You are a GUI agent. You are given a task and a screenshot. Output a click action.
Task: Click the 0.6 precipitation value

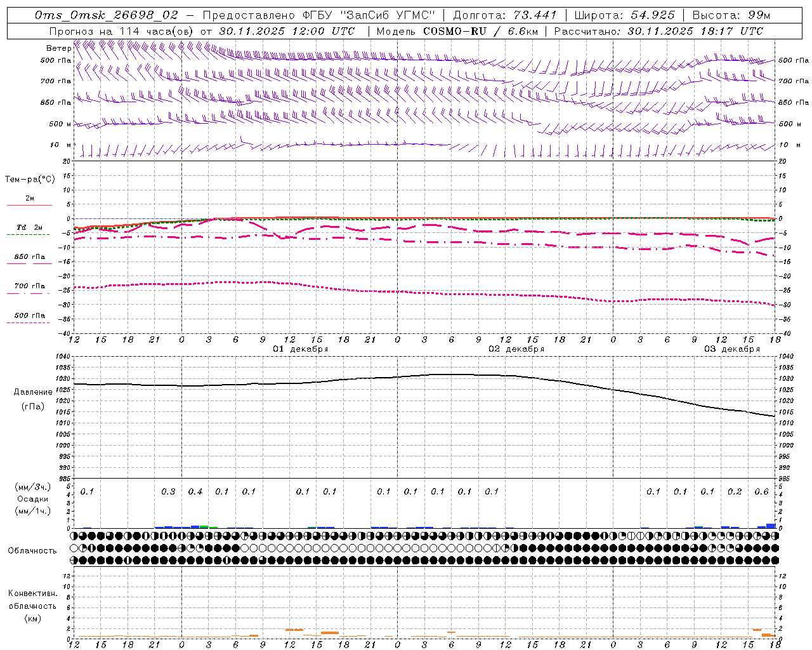(761, 492)
